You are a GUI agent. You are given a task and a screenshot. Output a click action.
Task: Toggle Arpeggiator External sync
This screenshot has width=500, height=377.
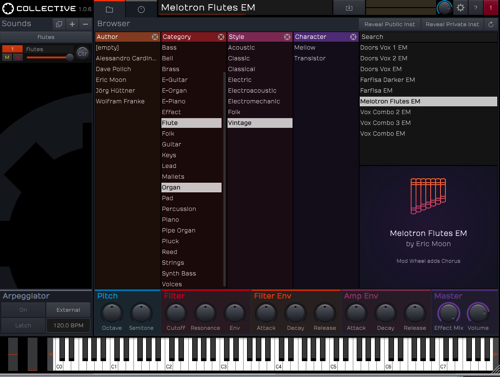click(x=68, y=310)
